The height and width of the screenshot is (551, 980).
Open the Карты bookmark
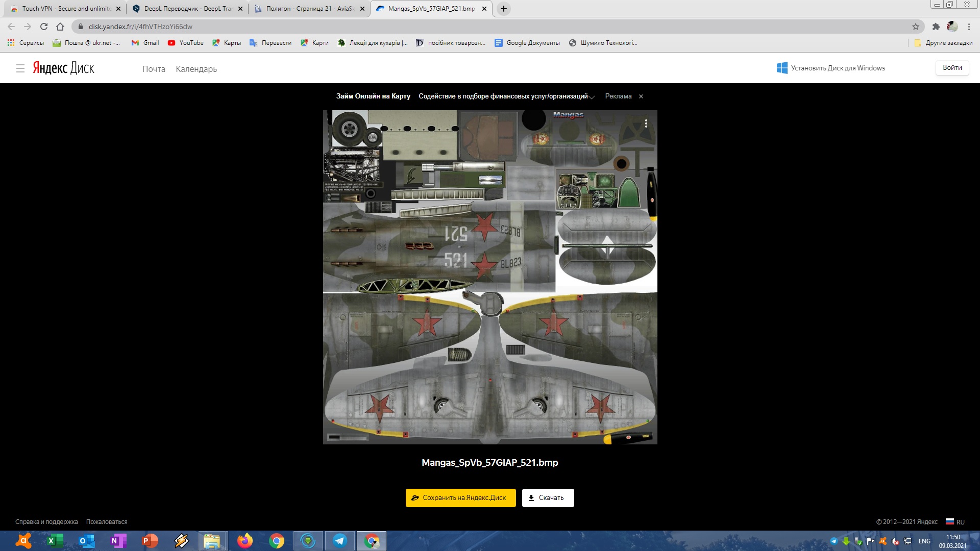(227, 43)
